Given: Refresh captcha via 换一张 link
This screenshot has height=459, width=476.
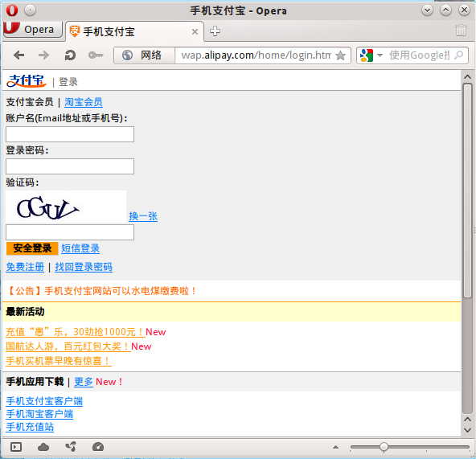Looking at the screenshot, I should [143, 216].
